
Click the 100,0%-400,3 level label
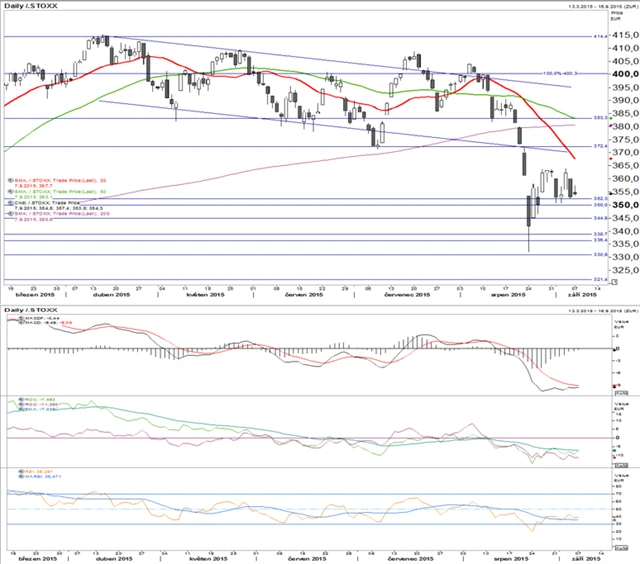tap(560, 73)
